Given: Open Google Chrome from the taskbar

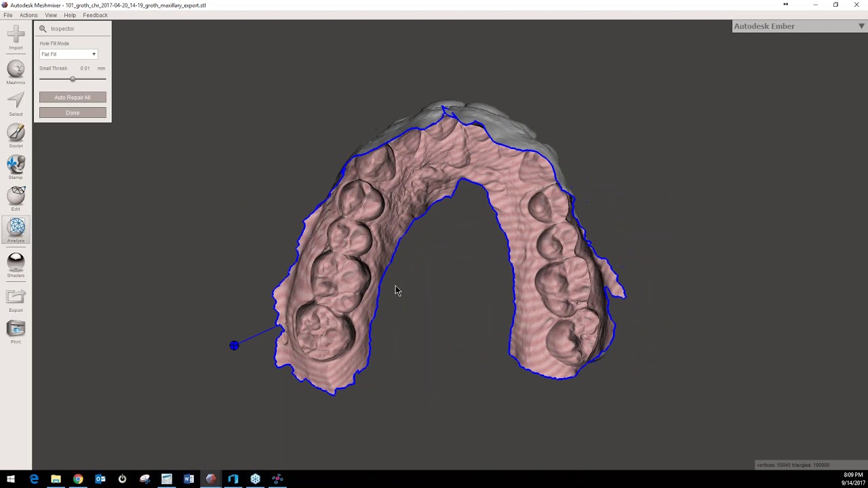Looking at the screenshot, I should pyautogui.click(x=78, y=479).
